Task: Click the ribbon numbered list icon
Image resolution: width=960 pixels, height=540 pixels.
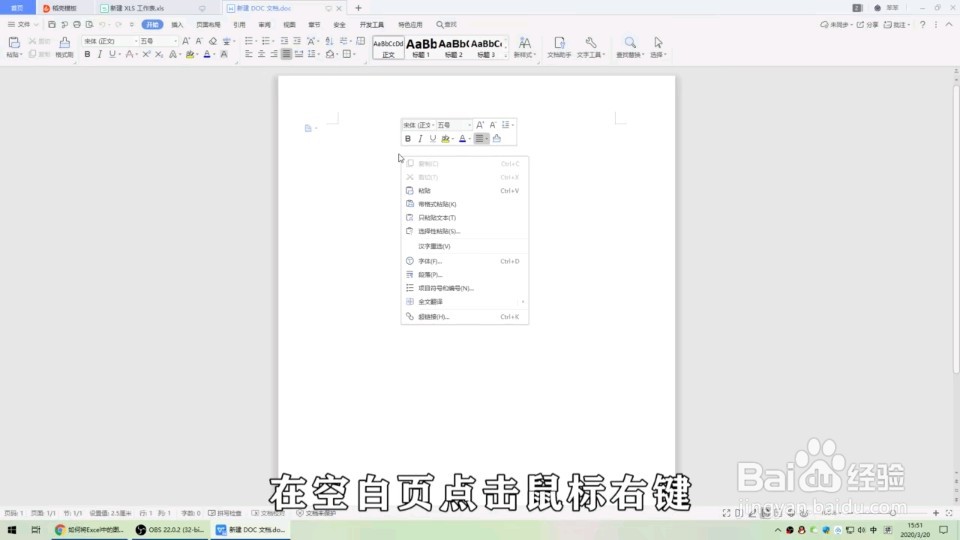Action: (265, 41)
